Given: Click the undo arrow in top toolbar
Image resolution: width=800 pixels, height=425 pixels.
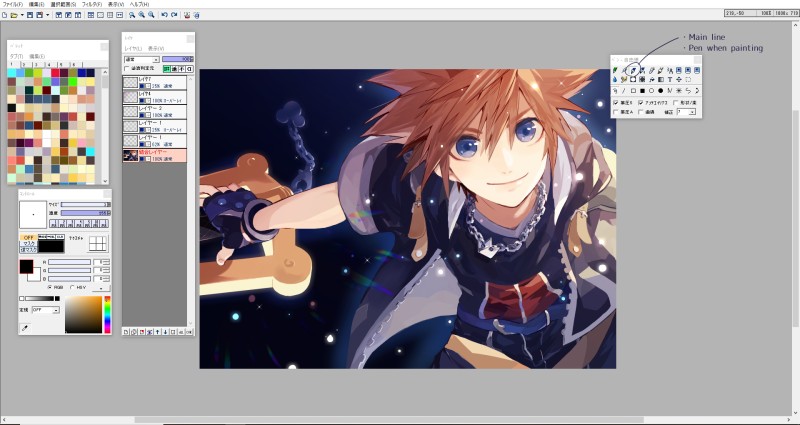Looking at the screenshot, I should (164, 15).
